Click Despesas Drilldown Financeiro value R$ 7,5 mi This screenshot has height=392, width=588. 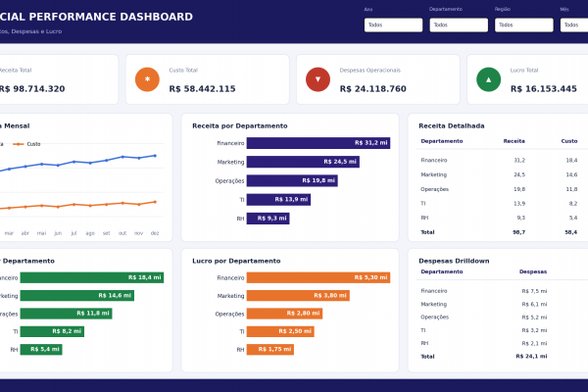[534, 291]
